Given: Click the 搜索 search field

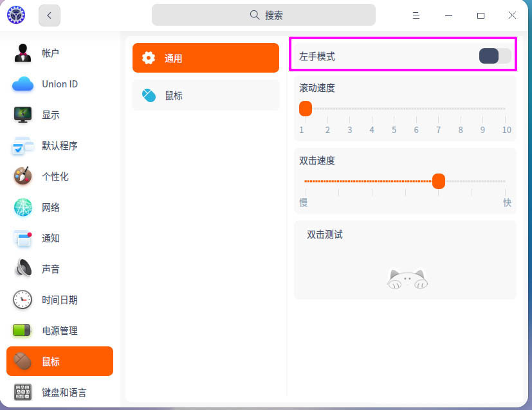Looking at the screenshot, I should 264,14.
